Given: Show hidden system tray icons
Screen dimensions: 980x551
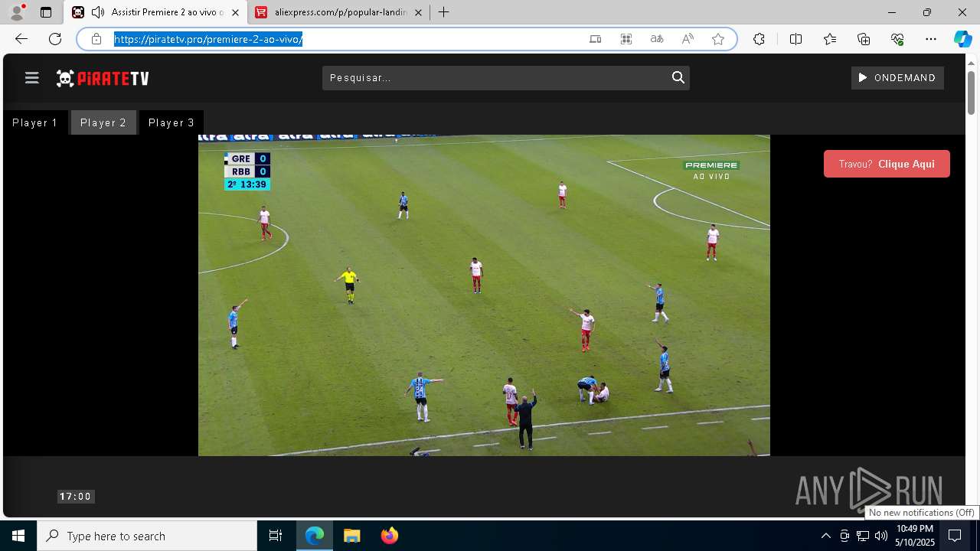Looking at the screenshot, I should pyautogui.click(x=825, y=536).
